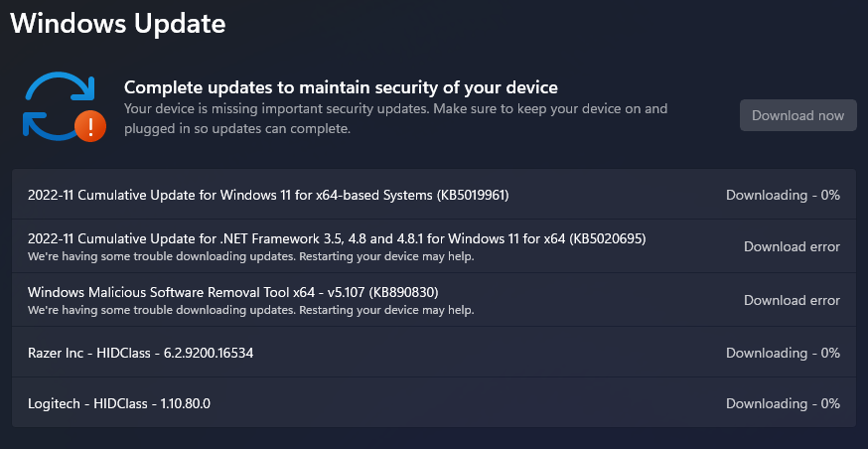Click the orange warning badge on sync icon
The image size is (868, 449).
tap(90, 126)
